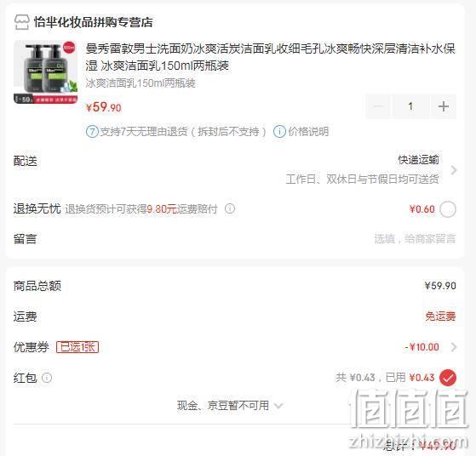
Task: Click the store icon beside the shop name
Action: coord(22,22)
